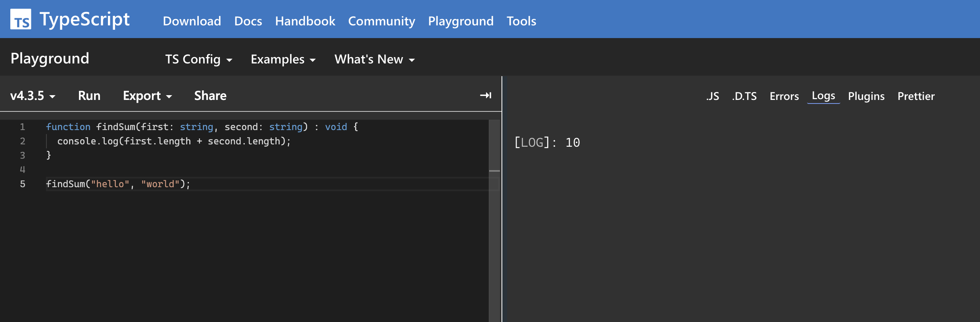Click the console.log line in the editor
The width and height of the screenshot is (980, 322).
pyautogui.click(x=174, y=141)
